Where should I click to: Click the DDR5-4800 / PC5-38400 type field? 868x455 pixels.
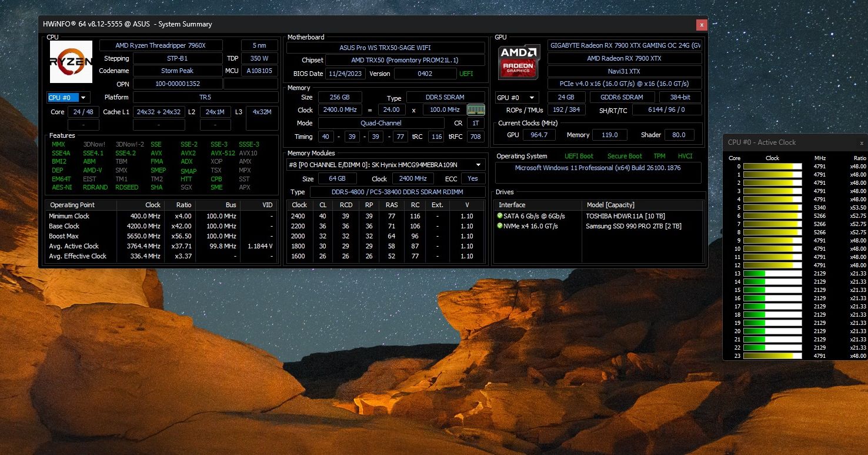click(397, 192)
